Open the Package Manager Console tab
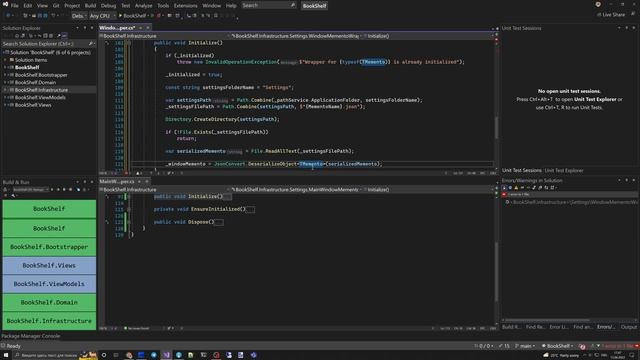The image size is (640, 360). click(31, 336)
